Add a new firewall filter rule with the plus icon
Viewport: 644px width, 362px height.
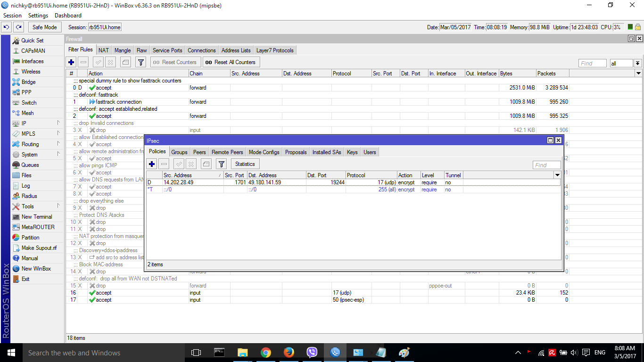(71, 62)
